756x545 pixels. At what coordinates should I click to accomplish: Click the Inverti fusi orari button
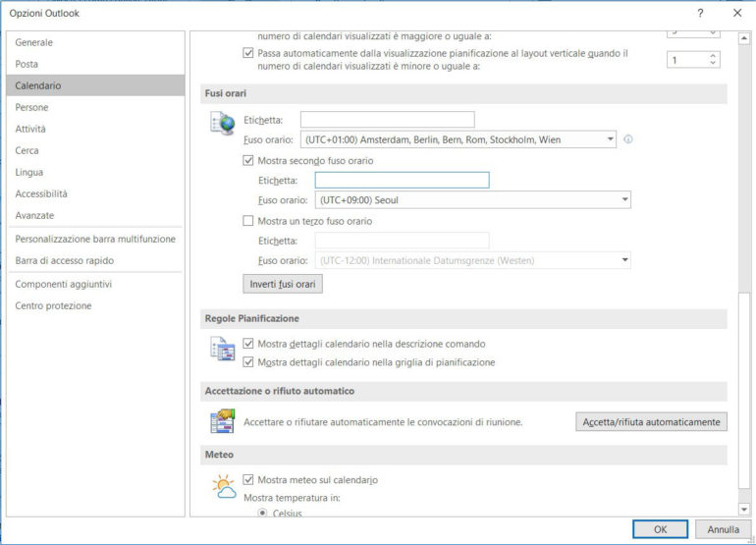283,284
